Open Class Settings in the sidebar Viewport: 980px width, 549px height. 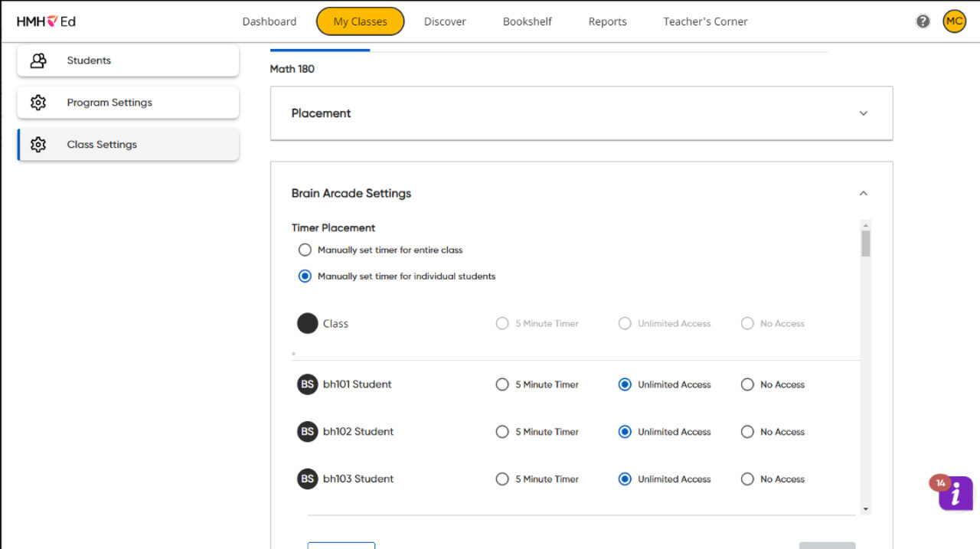pyautogui.click(x=128, y=145)
